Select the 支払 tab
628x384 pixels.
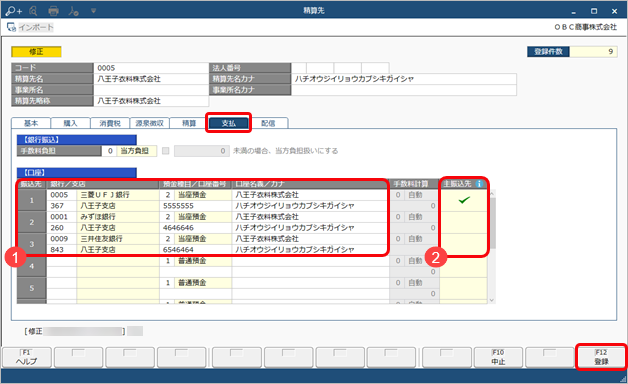[x=229, y=123]
